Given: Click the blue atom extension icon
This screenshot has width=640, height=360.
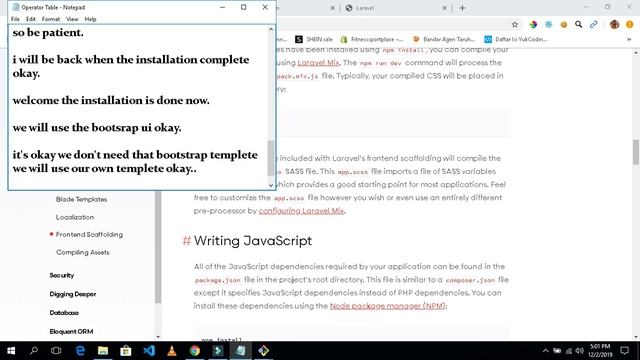Looking at the screenshot, I should (549, 24).
